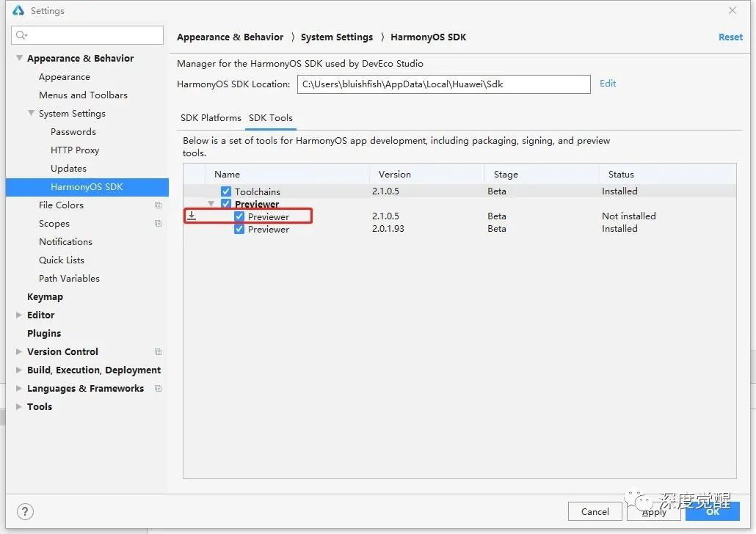
Task: Uncheck the Previewer 2.1.0.5 checkbox
Action: click(239, 216)
